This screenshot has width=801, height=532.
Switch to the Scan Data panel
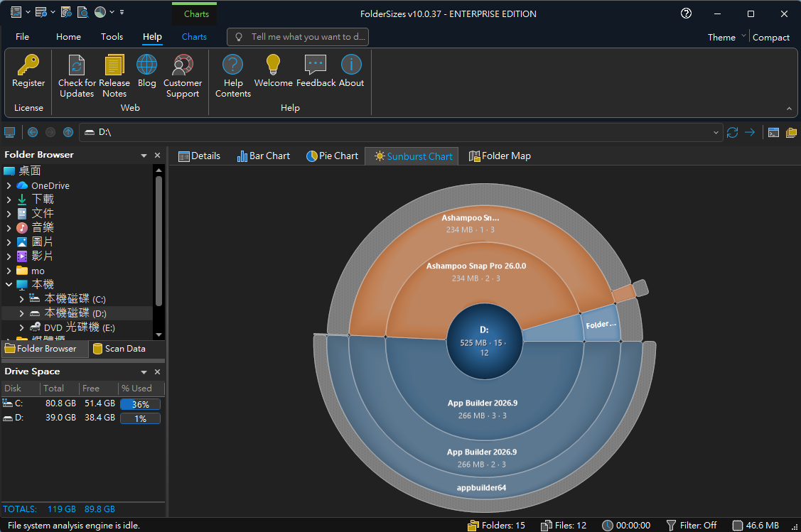click(119, 349)
